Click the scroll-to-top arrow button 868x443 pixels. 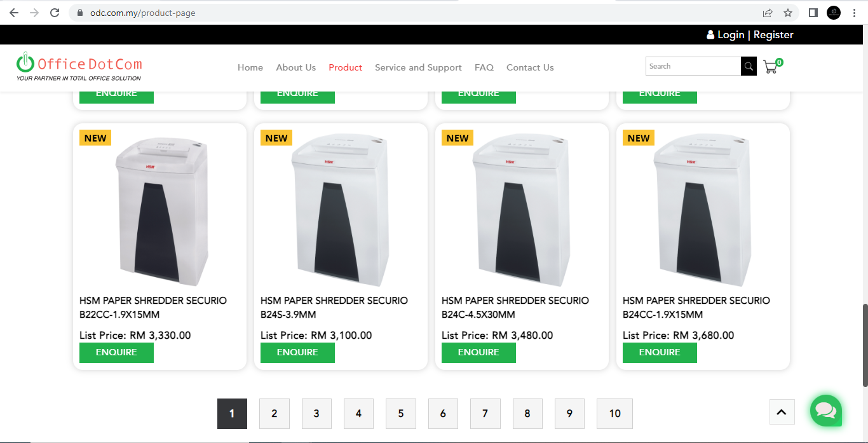pyautogui.click(x=782, y=412)
